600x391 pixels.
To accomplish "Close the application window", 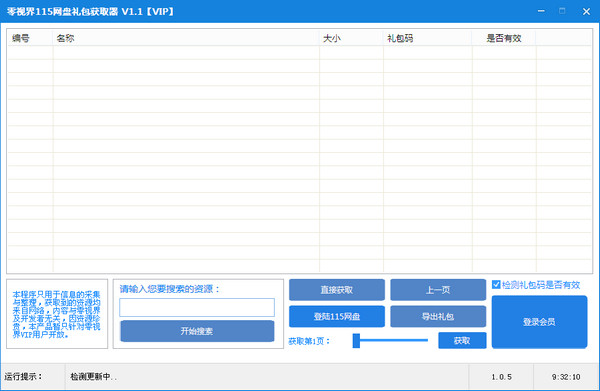I will (586, 11).
